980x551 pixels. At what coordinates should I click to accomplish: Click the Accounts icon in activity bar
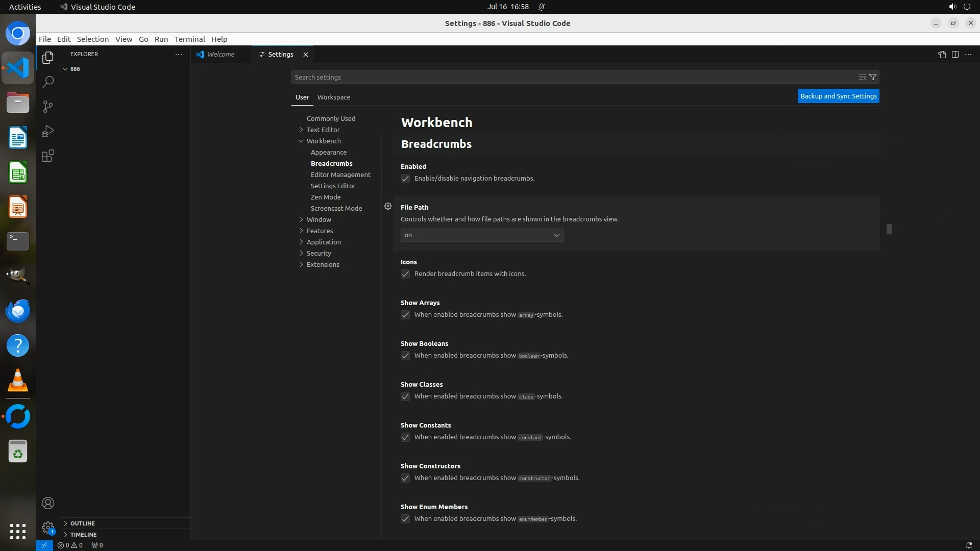[48, 503]
